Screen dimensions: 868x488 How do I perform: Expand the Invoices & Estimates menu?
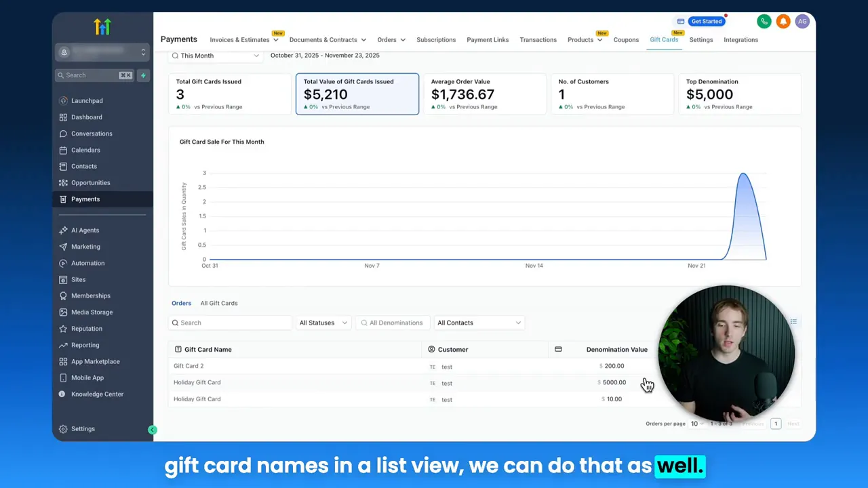(x=244, y=40)
